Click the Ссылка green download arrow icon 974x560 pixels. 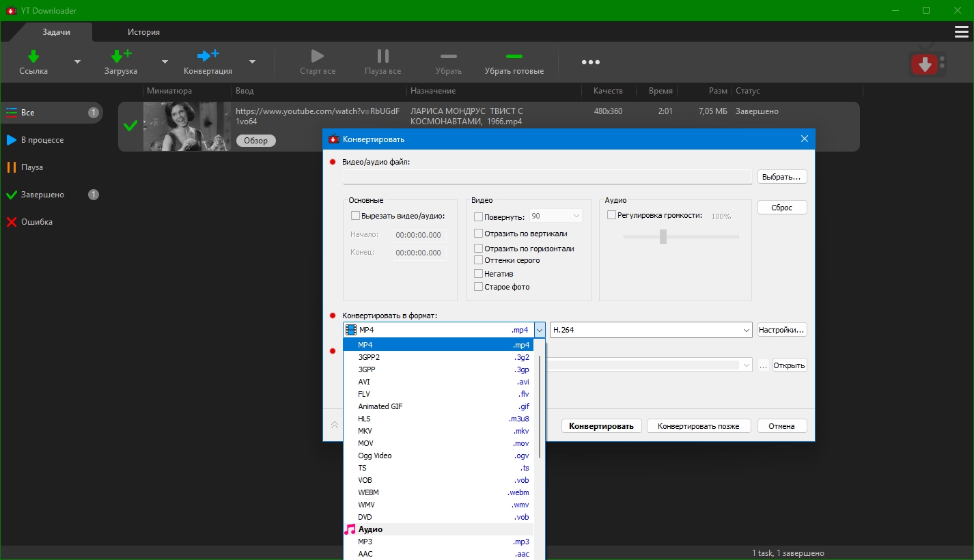click(x=33, y=56)
